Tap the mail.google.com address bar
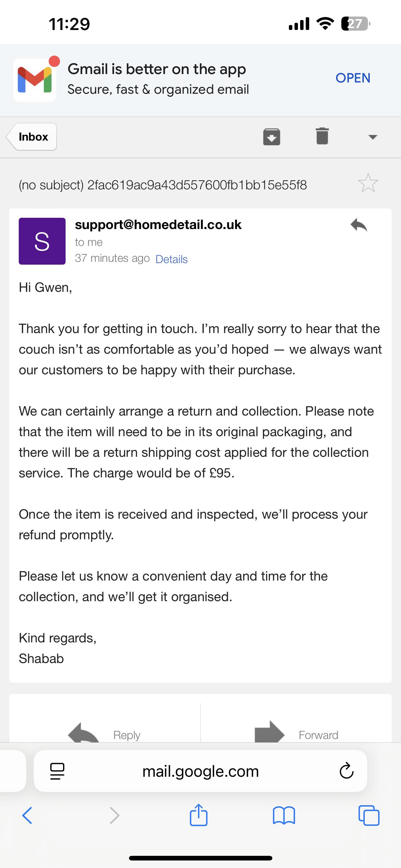The width and height of the screenshot is (401, 868). pyautogui.click(x=200, y=771)
